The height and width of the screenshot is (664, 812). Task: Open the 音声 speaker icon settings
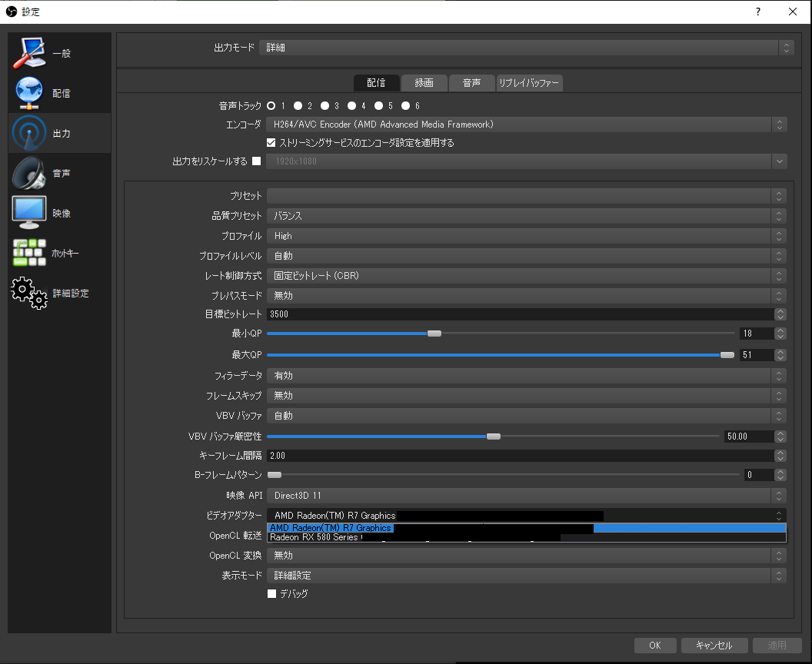tap(29, 173)
